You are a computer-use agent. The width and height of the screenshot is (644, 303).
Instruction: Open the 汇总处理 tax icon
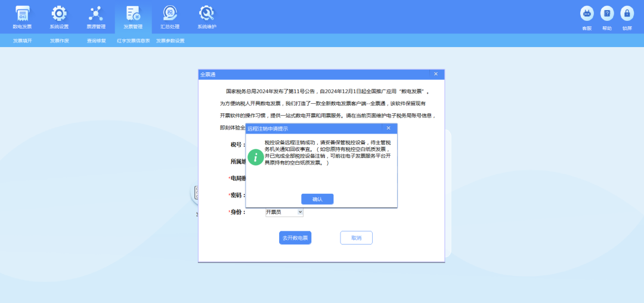170,14
